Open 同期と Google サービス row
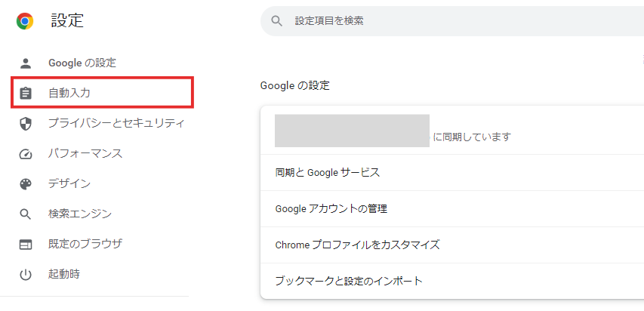 coord(452,173)
